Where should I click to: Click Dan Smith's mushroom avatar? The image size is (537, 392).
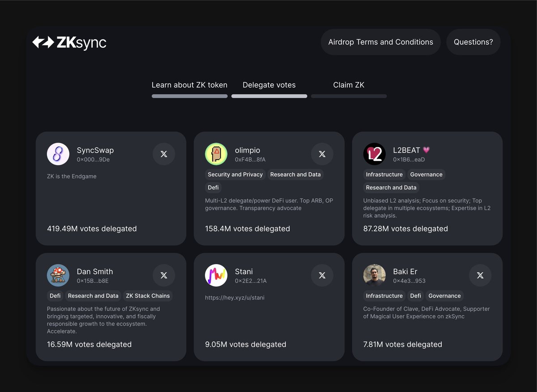(x=58, y=275)
